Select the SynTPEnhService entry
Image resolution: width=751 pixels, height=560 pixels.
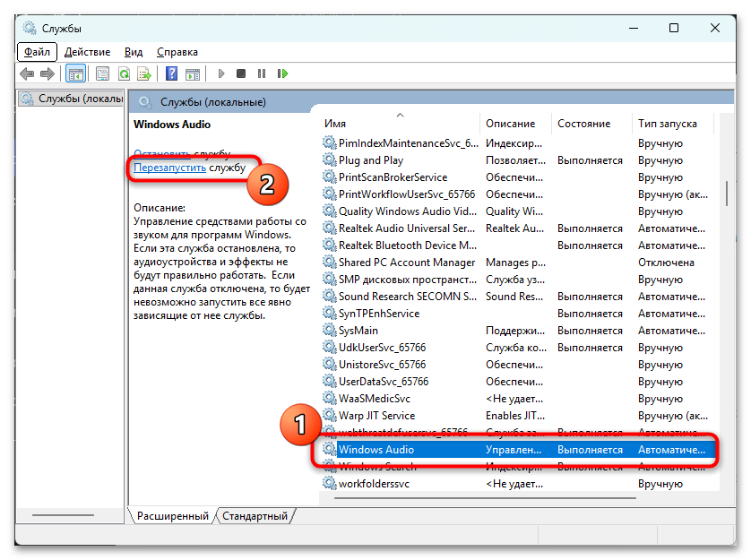coord(519,314)
